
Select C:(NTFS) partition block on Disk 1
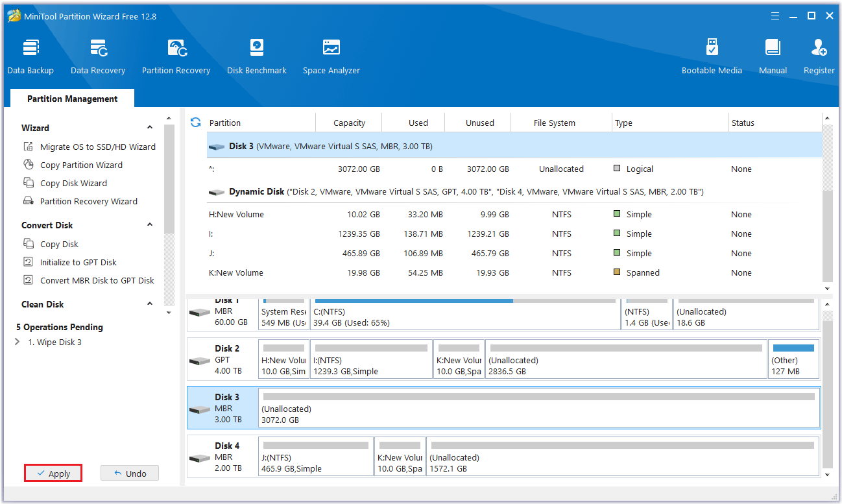pos(466,314)
